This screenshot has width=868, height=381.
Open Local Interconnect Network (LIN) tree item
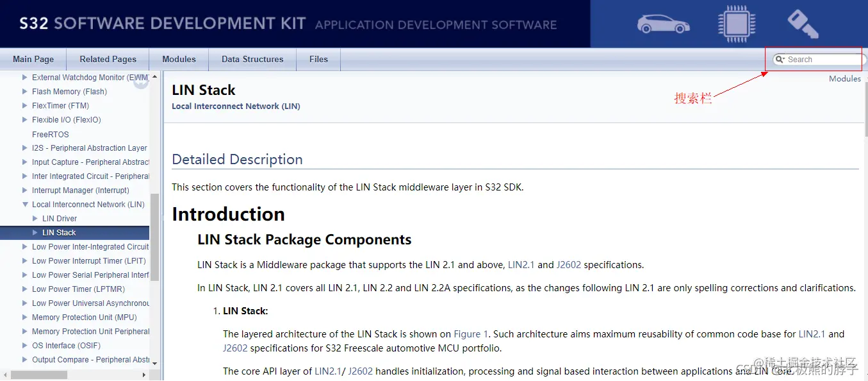(88, 205)
